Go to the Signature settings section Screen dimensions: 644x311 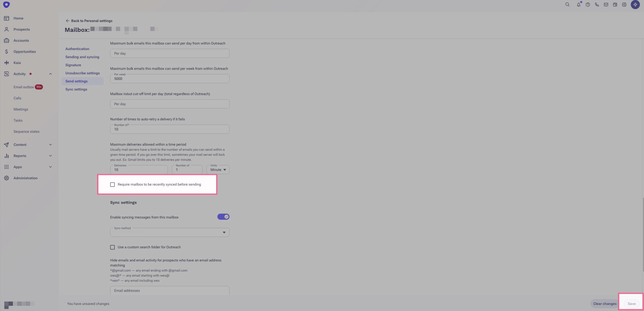pos(73,65)
